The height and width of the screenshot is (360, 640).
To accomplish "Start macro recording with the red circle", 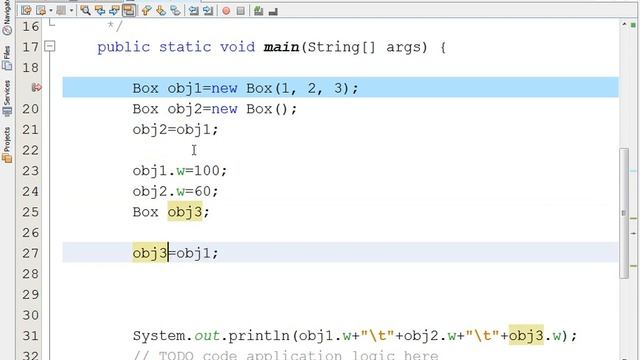I will tap(226, 11).
